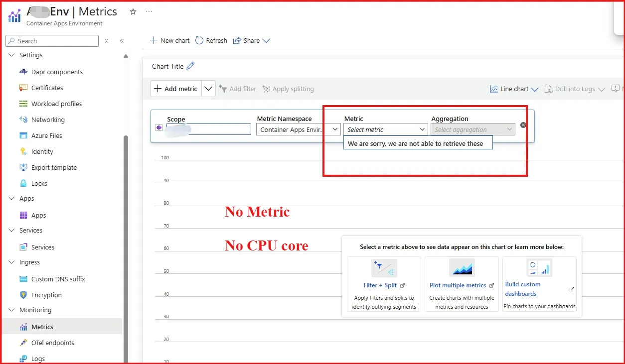Screen dimensions: 625x364
Task: Edit the chart title with the pencil icon
Action: coord(190,66)
